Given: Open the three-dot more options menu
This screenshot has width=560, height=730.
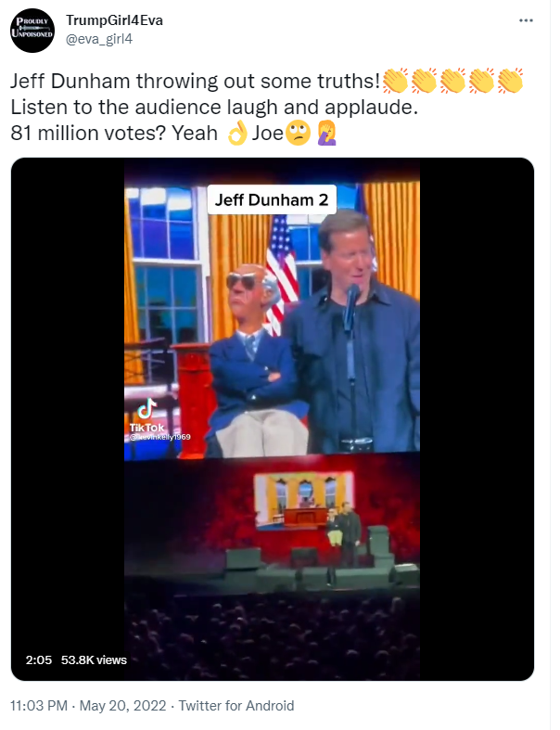Looking at the screenshot, I should pyautogui.click(x=526, y=20).
